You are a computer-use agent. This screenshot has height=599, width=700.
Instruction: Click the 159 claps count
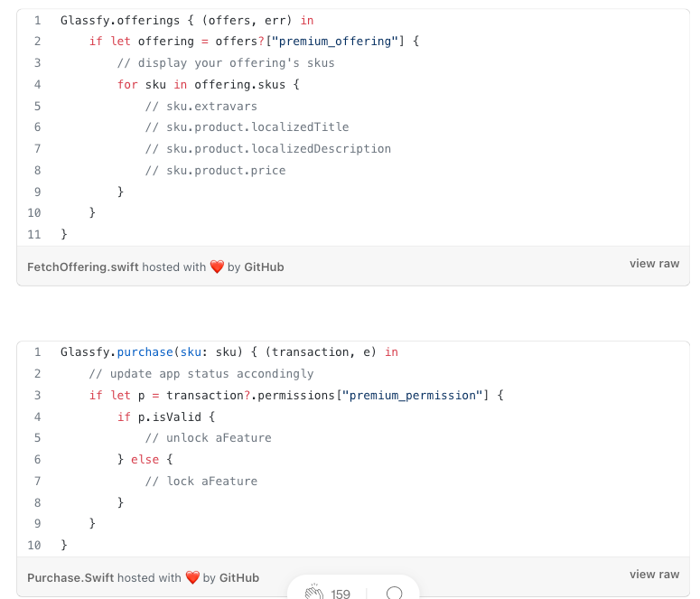(341, 594)
